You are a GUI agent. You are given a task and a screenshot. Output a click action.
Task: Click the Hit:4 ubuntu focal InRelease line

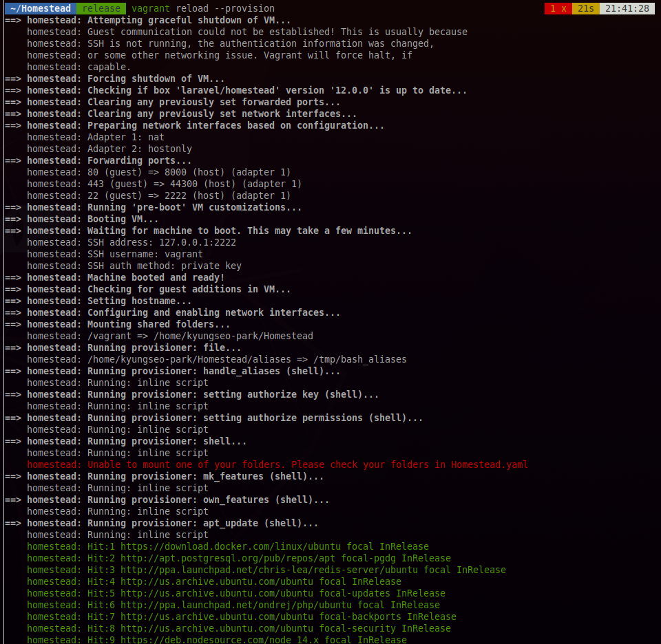point(214,582)
